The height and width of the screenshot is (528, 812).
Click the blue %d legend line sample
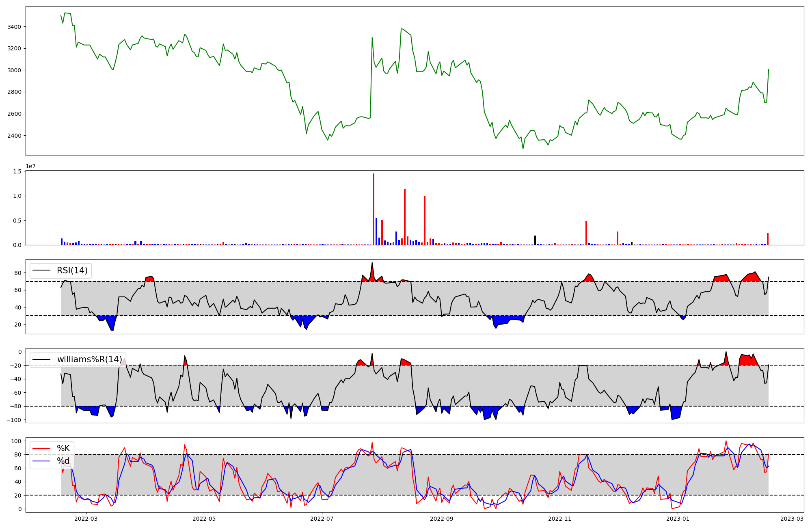pos(41,461)
